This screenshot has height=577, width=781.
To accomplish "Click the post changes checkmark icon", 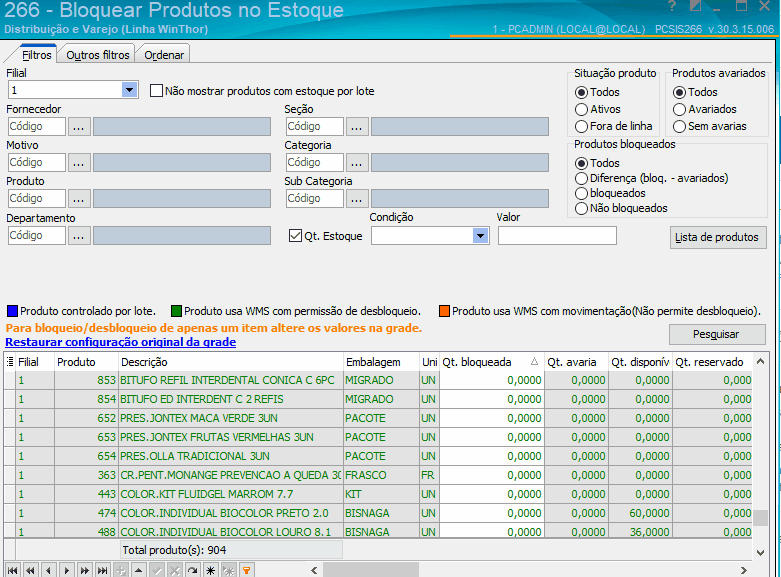I will [x=157, y=571].
